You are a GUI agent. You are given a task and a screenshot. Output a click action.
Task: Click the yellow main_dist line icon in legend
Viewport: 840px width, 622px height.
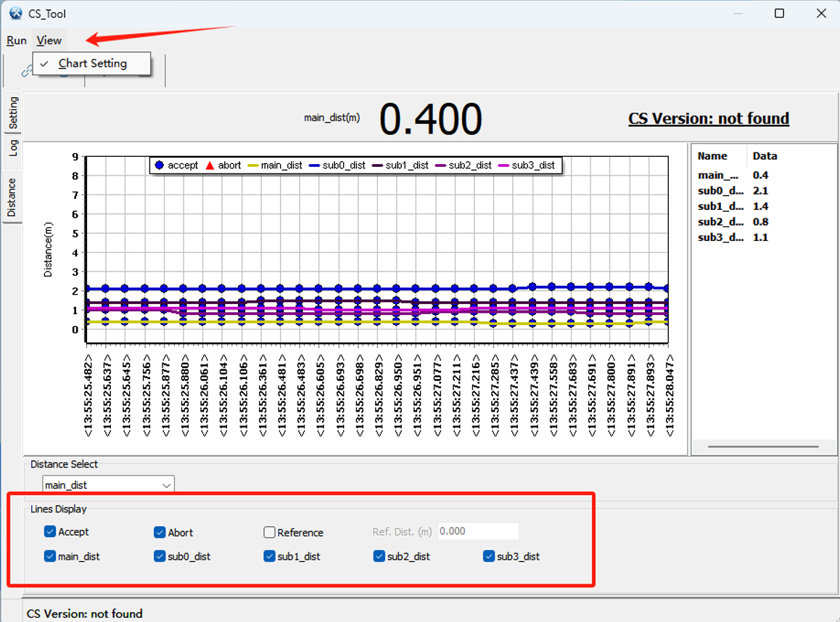(x=252, y=165)
